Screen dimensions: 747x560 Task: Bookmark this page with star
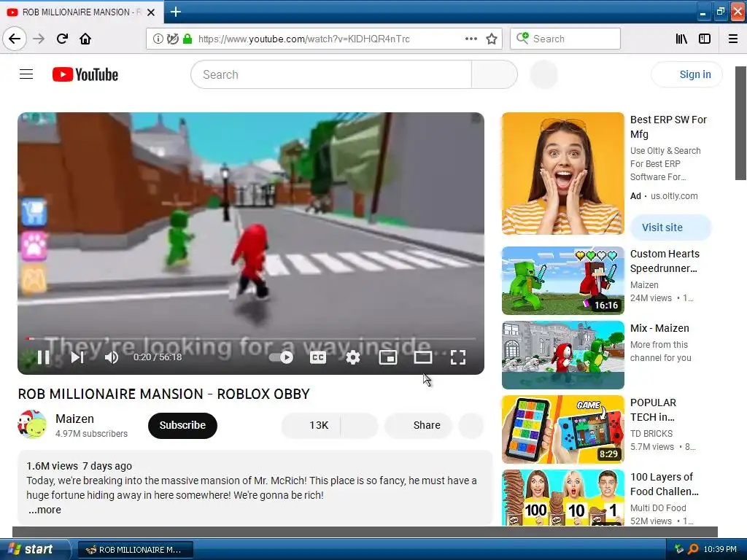(x=492, y=39)
